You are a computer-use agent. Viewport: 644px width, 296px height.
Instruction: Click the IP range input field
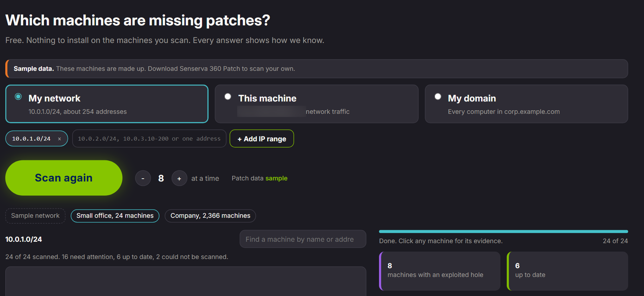149,139
